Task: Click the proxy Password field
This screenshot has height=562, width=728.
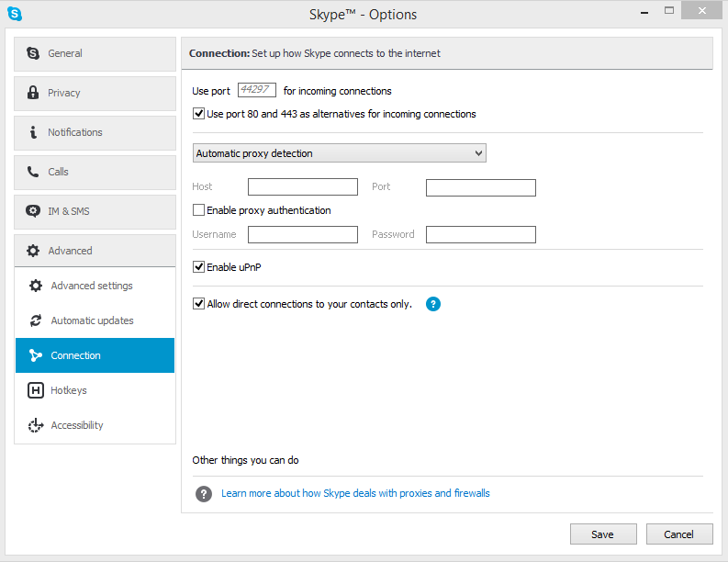Action: pyautogui.click(x=480, y=234)
